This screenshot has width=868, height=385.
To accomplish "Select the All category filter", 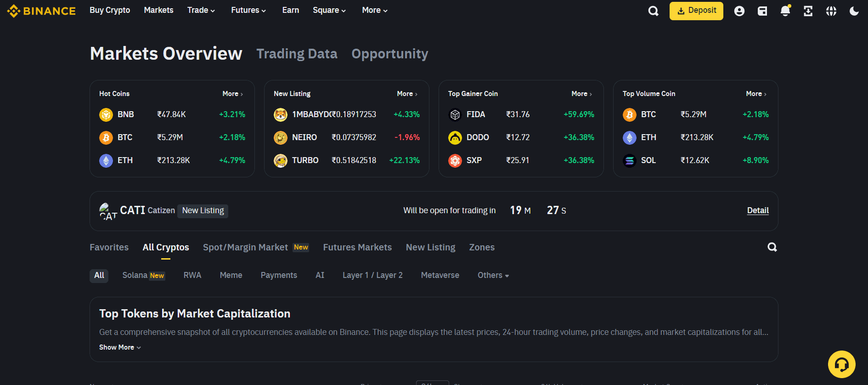I will tap(99, 276).
